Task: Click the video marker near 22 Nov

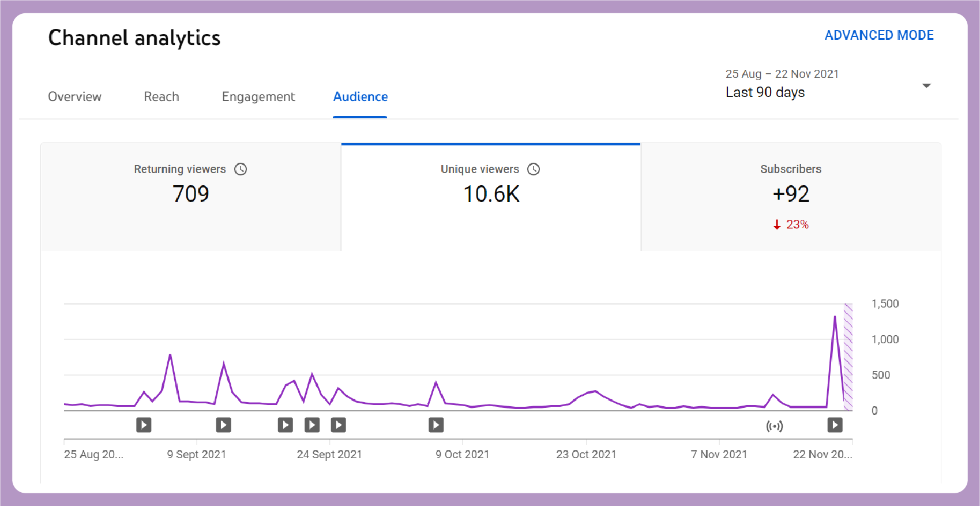Action: (x=835, y=425)
